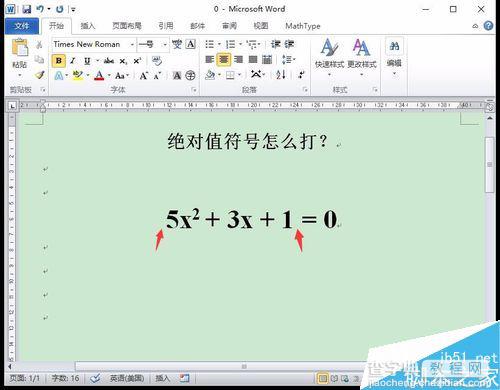
Task: Switch to the Insert tab
Action: click(88, 26)
